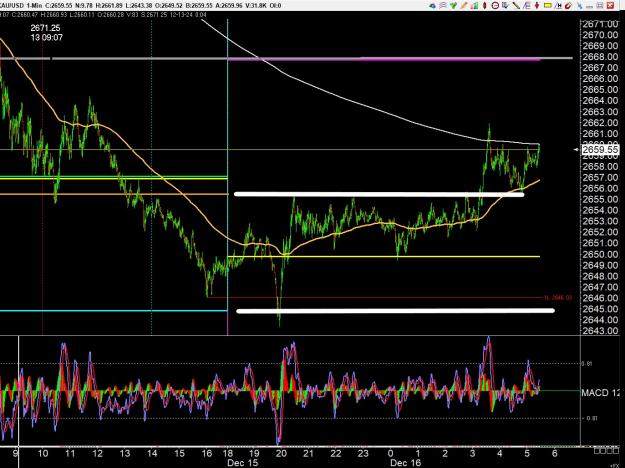This screenshot has height=468, width=625.
Task: Click the blue angled lines tool icon
Action: click(527, 6)
